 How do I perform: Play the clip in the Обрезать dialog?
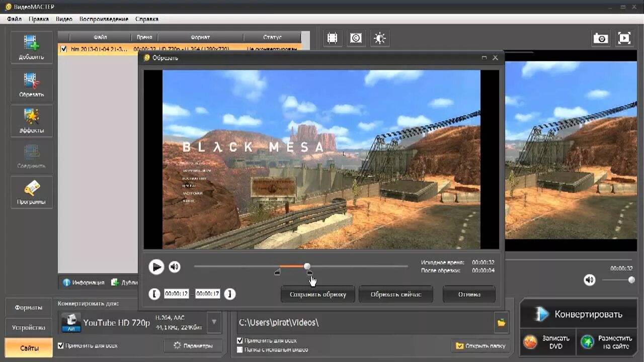point(156,266)
